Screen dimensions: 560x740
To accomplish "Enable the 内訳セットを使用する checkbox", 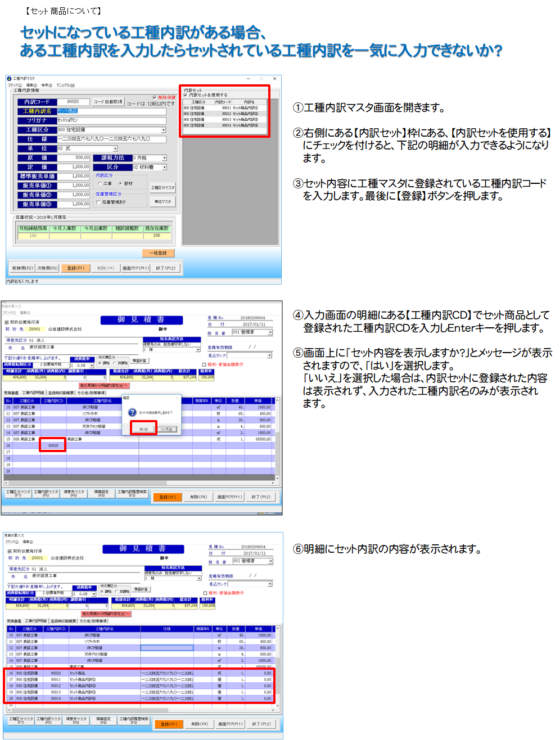I will point(186,95).
